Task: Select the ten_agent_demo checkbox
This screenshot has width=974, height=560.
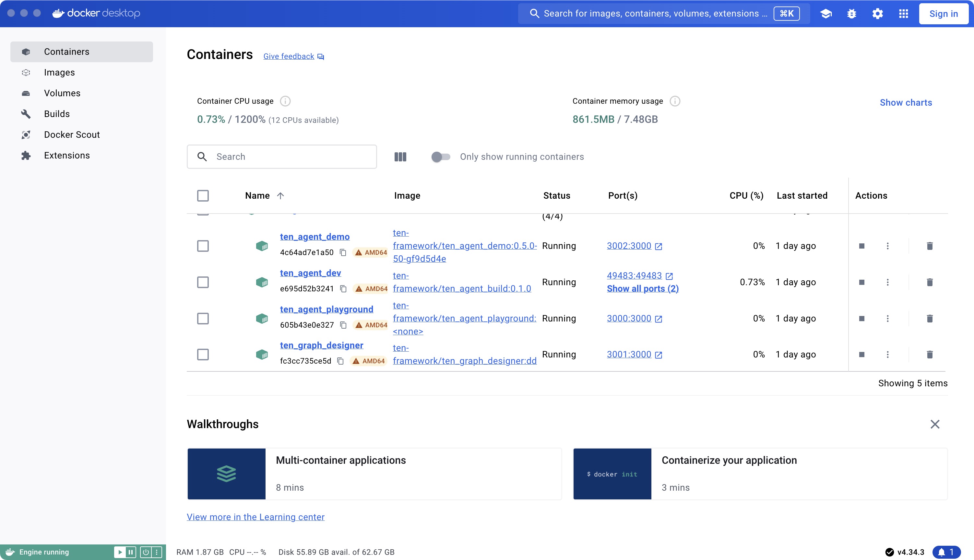Action: (x=203, y=246)
